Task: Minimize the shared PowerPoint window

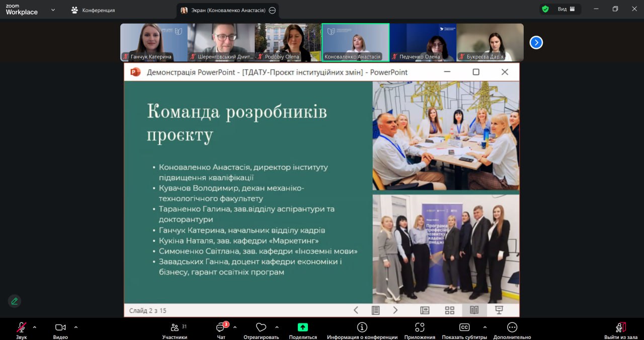Action: pyautogui.click(x=447, y=72)
